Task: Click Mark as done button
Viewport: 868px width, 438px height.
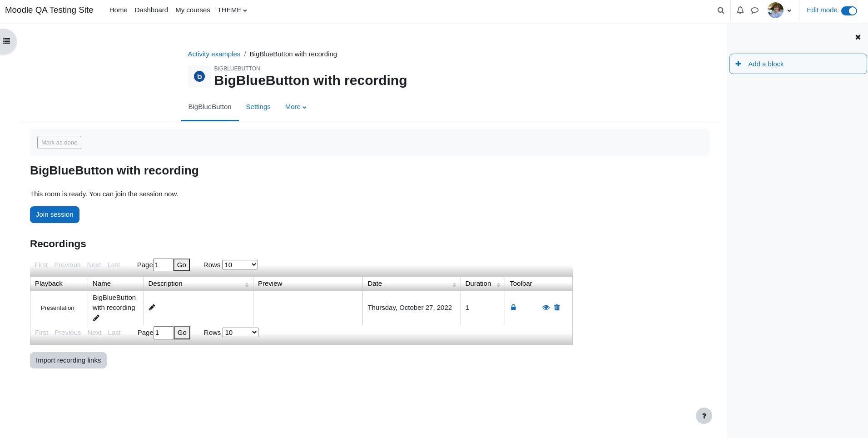Action: (x=59, y=143)
